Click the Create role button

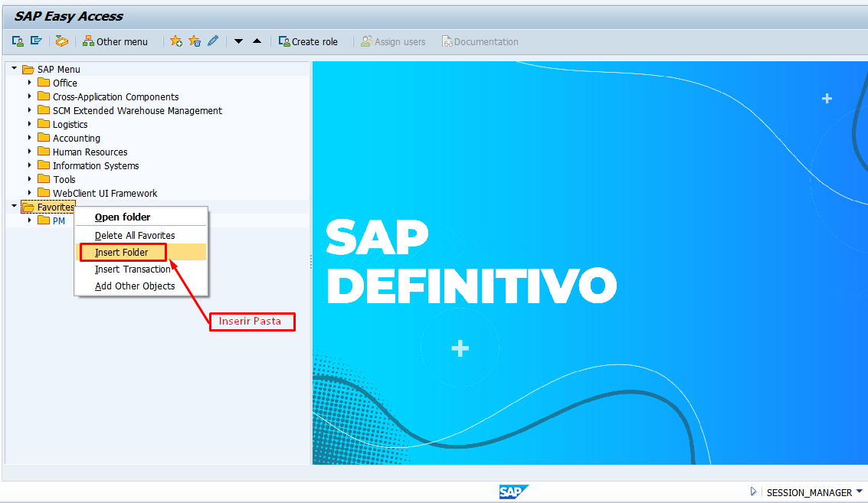tap(308, 41)
